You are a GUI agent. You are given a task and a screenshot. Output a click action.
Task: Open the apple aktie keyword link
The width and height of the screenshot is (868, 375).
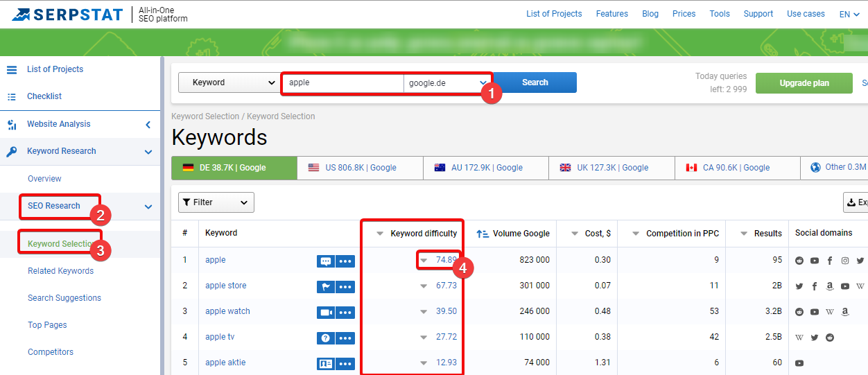225,363
